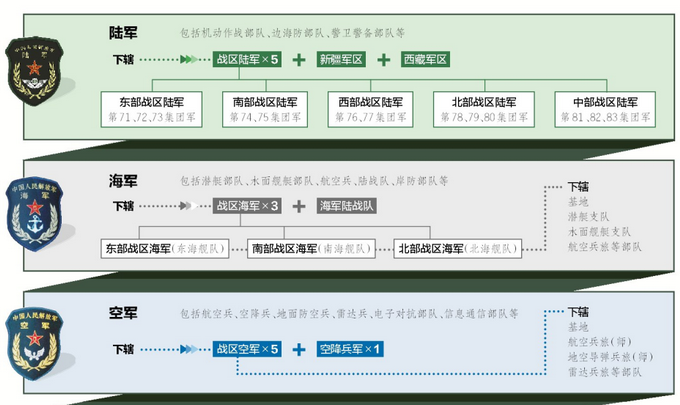
Task: Select the 战区空军×5 blue label
Action: coord(246,349)
